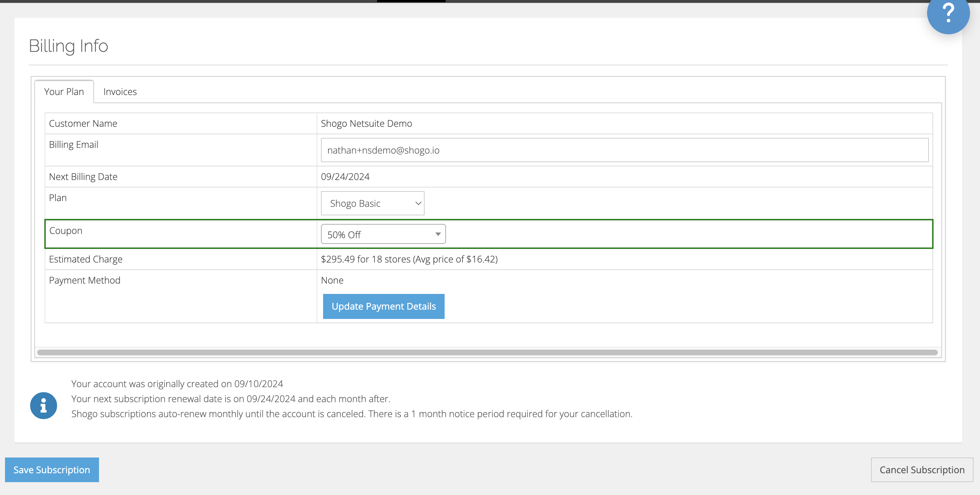The height and width of the screenshot is (495, 980).
Task: Click the Billing Info heading
Action: (x=69, y=46)
